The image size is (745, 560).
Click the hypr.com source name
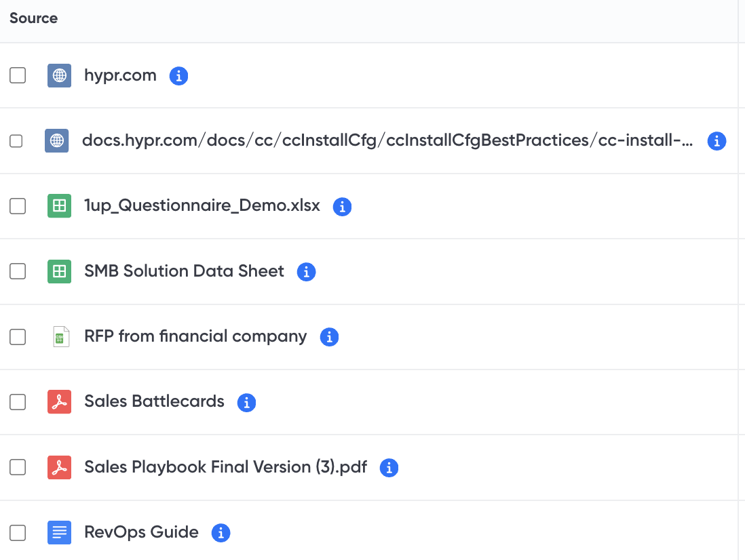pyautogui.click(x=120, y=75)
